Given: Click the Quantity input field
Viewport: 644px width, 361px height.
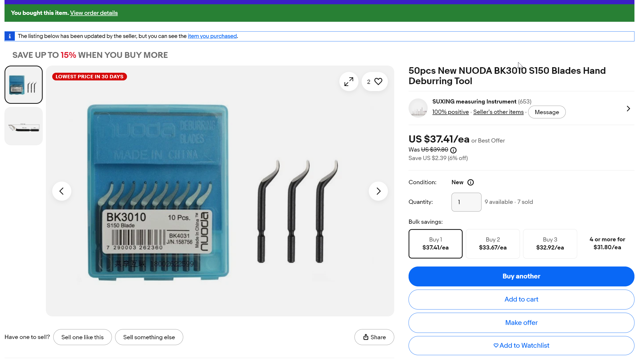Looking at the screenshot, I should tap(466, 202).
